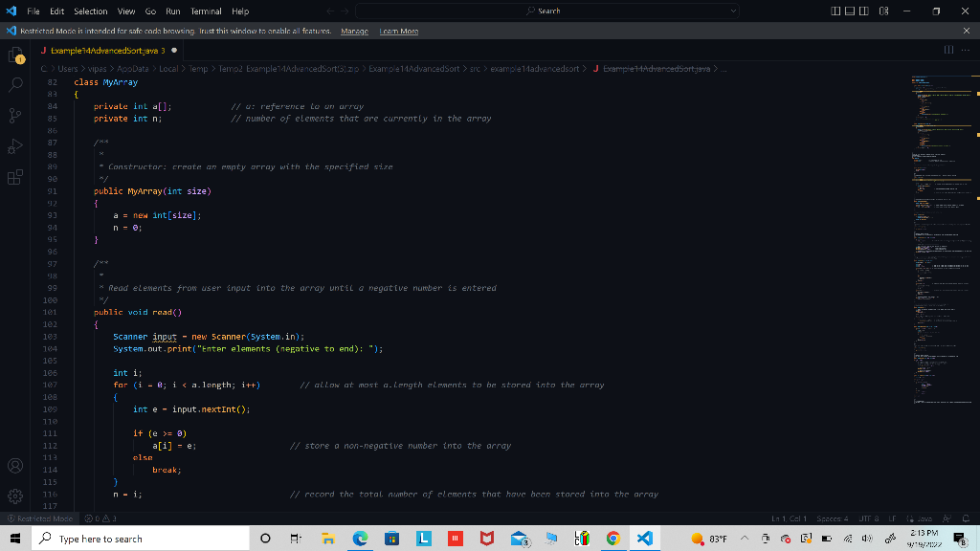980x551 pixels.
Task: Click the unsaved dot on Example14AdvancedSort.java tab
Action: coord(174,50)
